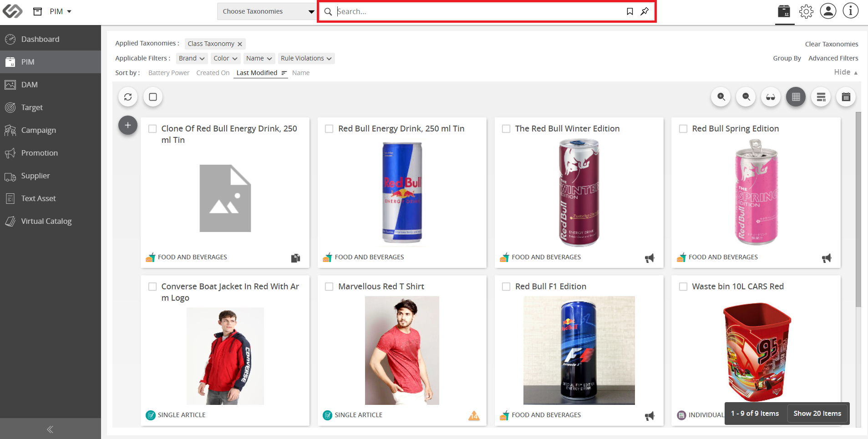
Task: Expand the Name filter
Action: pyautogui.click(x=259, y=58)
